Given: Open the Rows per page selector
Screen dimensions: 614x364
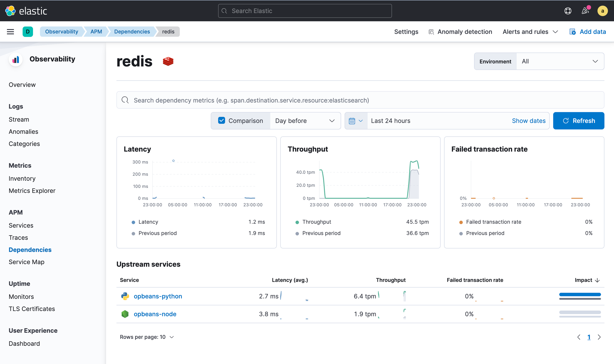Looking at the screenshot, I should 147,337.
